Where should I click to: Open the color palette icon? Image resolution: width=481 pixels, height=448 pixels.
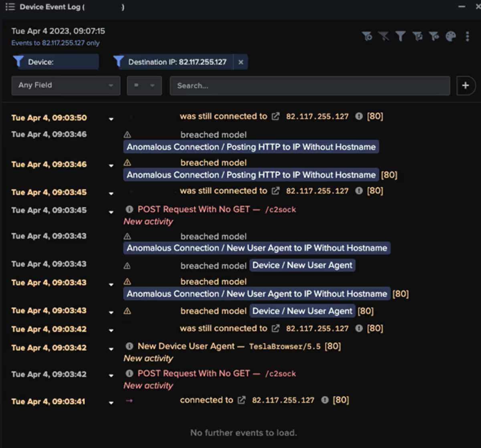coord(451,36)
